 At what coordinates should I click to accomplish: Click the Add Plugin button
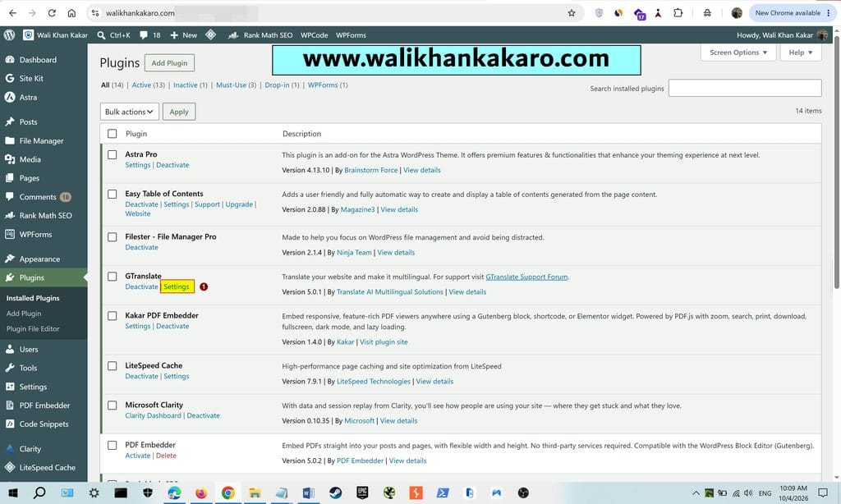coord(169,62)
